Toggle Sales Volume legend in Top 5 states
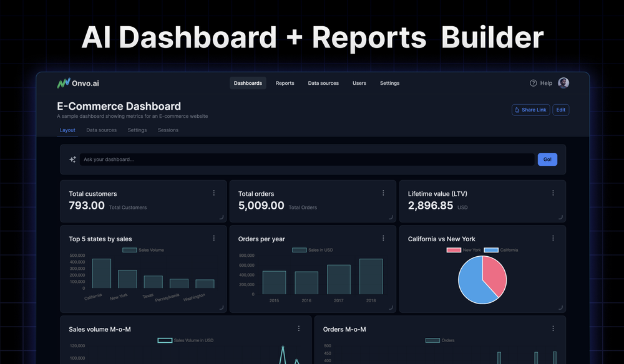This screenshot has height=364, width=624. 143,250
